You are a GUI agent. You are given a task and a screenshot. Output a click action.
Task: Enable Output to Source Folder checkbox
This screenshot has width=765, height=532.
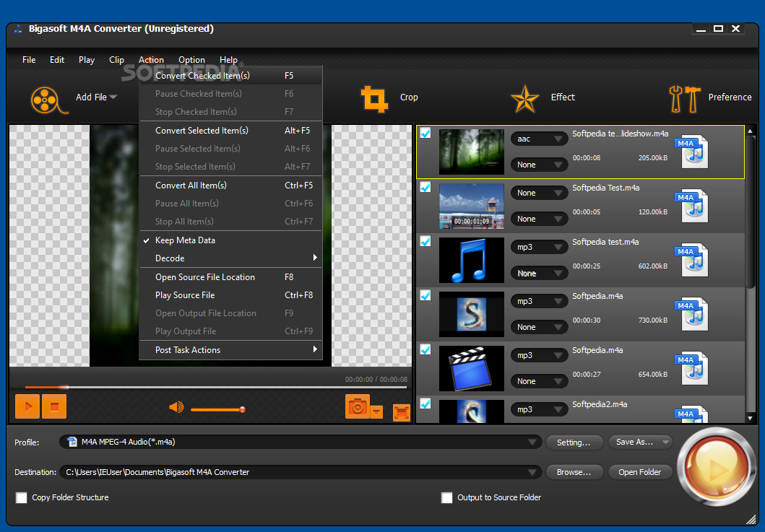coord(446,497)
